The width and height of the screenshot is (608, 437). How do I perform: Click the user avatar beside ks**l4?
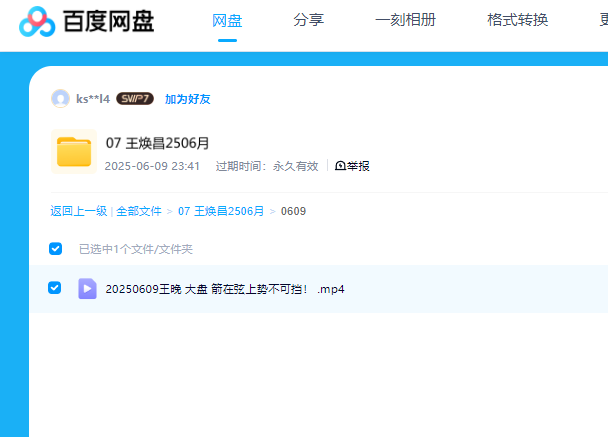60,98
